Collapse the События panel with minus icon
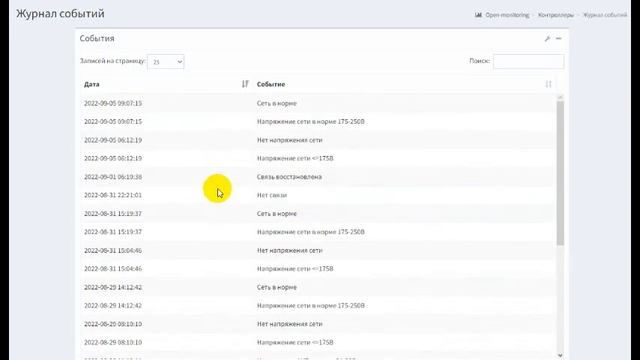The width and height of the screenshot is (640, 360). tap(559, 38)
